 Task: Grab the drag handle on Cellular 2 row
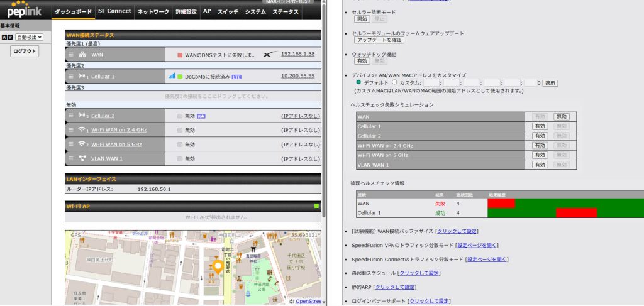[x=70, y=116]
